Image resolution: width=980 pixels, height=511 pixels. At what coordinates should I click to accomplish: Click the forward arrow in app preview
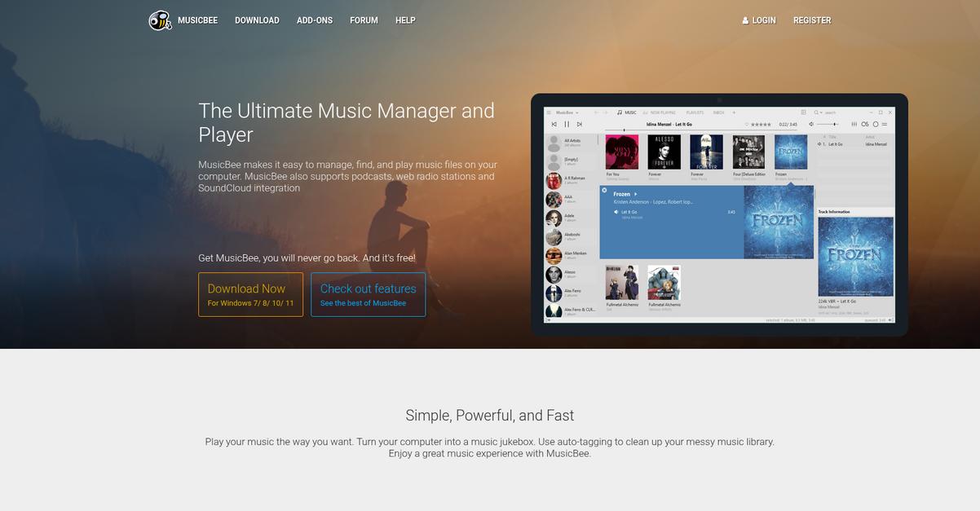tap(606, 112)
